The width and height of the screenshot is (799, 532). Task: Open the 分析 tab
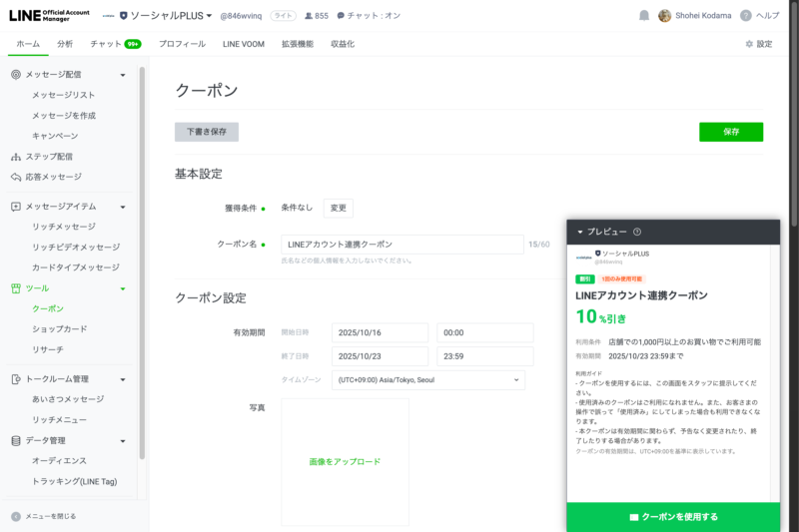pos(65,44)
